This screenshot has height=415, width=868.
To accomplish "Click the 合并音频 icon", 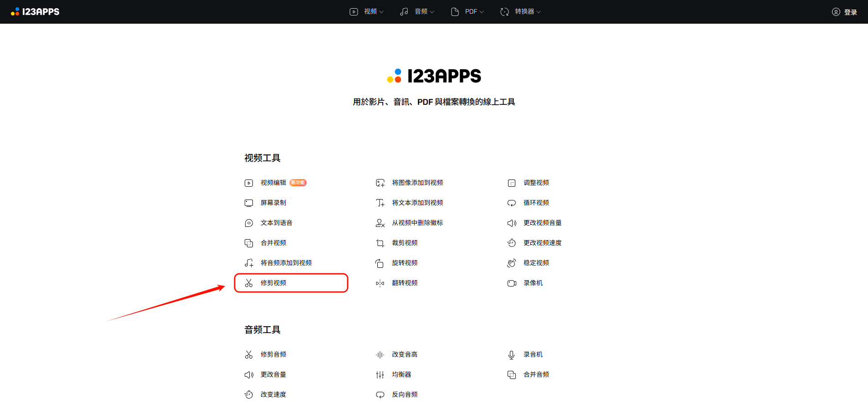I will (512, 375).
